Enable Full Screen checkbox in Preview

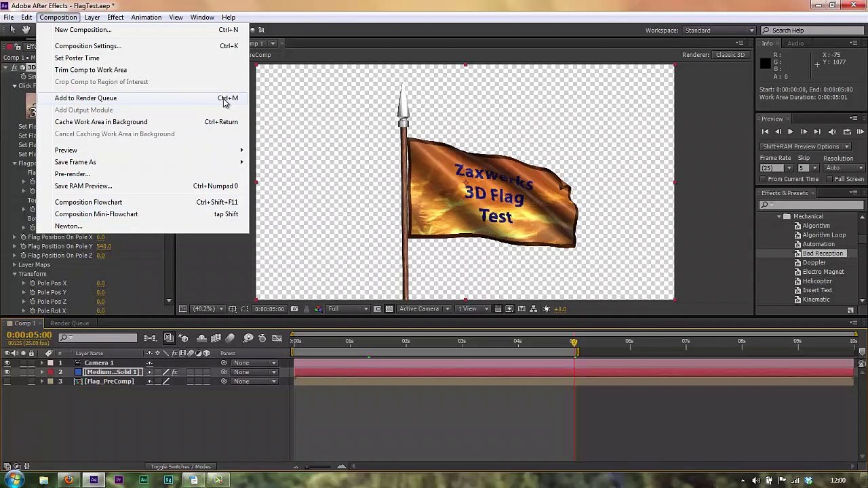pyautogui.click(x=829, y=179)
